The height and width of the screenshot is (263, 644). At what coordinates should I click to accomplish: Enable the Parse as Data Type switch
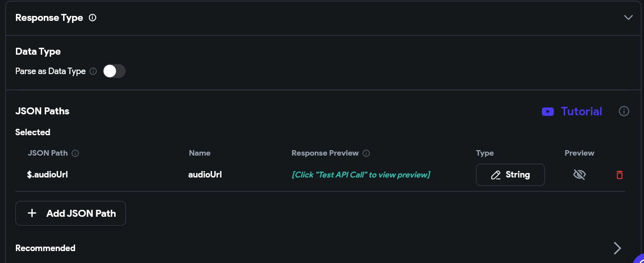114,71
